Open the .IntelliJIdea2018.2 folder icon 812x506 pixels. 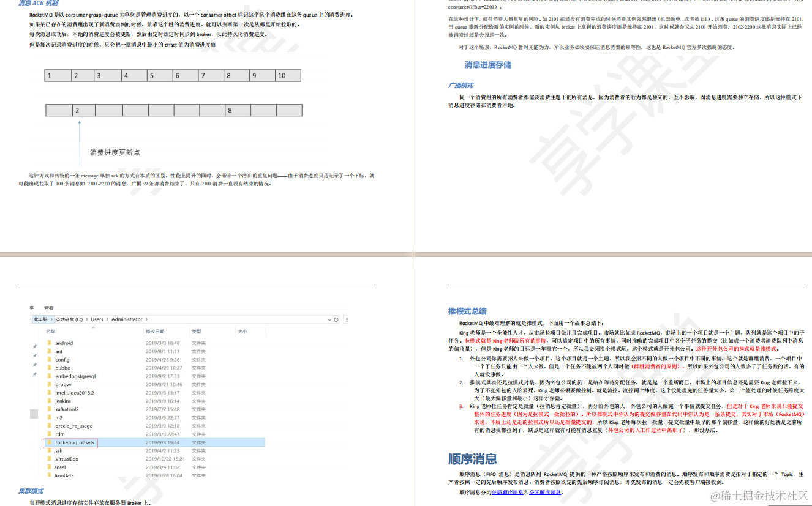48,392
